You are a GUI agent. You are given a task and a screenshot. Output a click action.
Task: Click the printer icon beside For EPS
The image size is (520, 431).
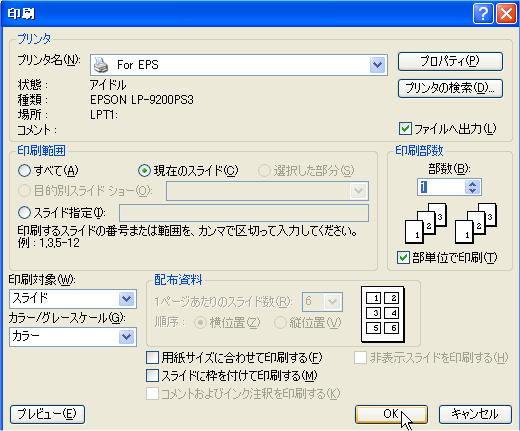(101, 65)
